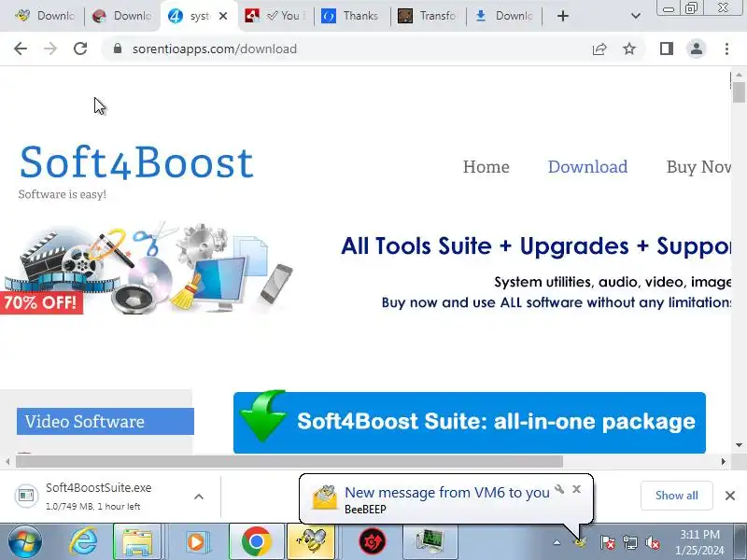Launch Internet Explorer from taskbar
This screenshot has height=560, width=747.
(x=83, y=542)
